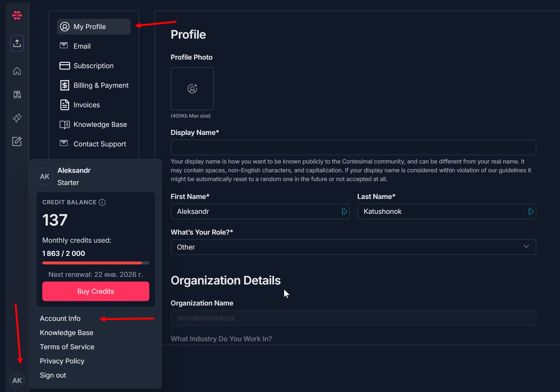Open the Home icon in sidebar
560x392 pixels.
[17, 71]
